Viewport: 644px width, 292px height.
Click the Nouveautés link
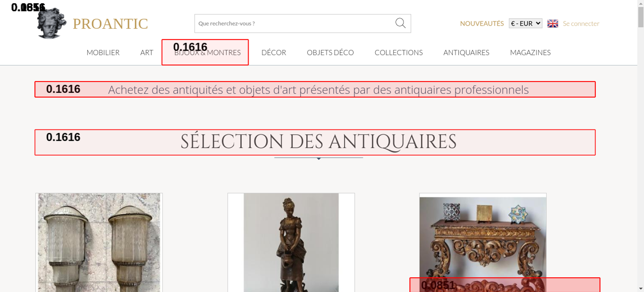tap(482, 23)
